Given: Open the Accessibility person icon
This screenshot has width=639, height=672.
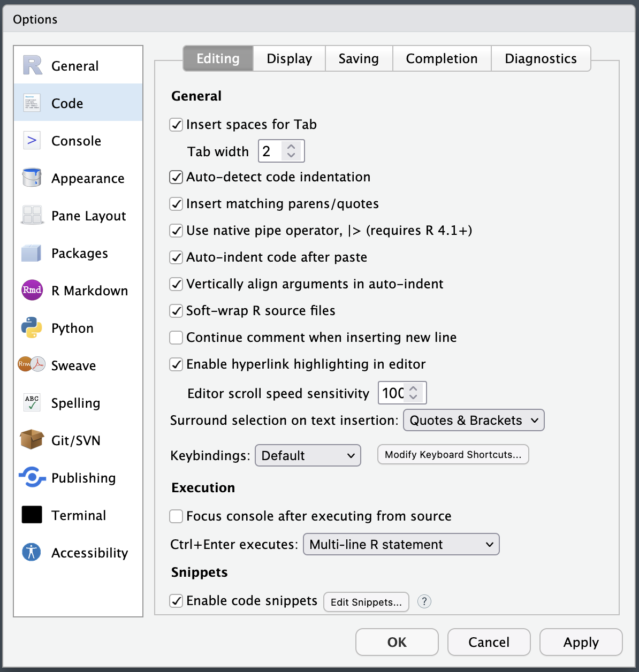Looking at the screenshot, I should [32, 552].
